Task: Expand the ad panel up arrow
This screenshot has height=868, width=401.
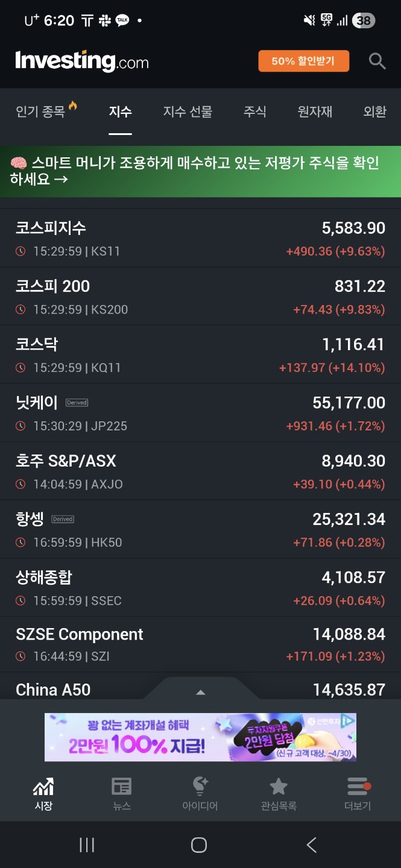Action: tap(201, 692)
